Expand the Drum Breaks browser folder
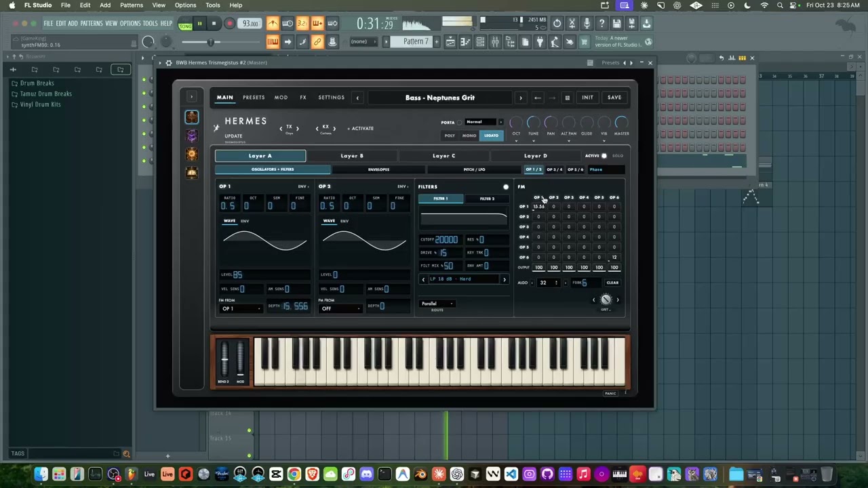 pyautogui.click(x=37, y=83)
